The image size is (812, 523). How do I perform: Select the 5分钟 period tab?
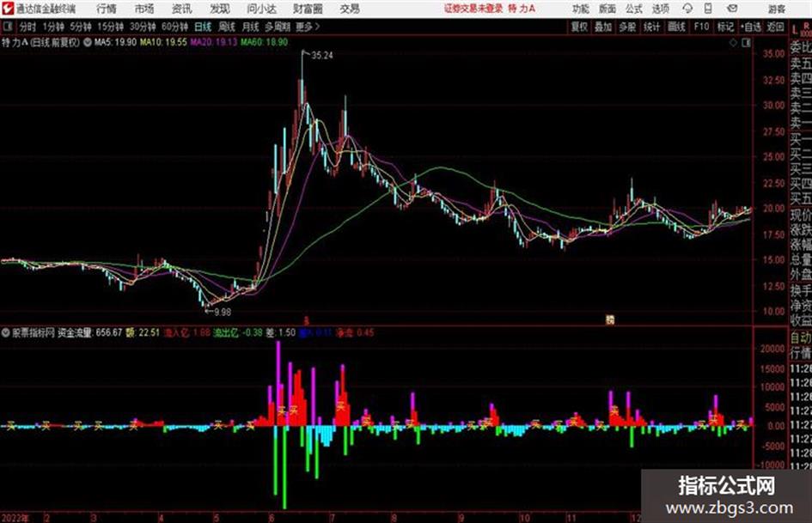(81, 27)
